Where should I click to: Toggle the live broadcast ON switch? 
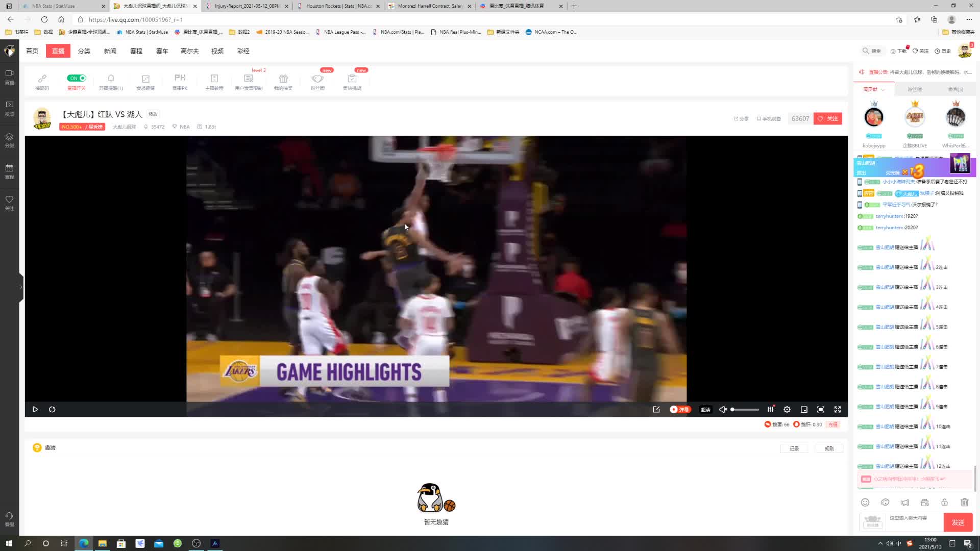[77, 78]
